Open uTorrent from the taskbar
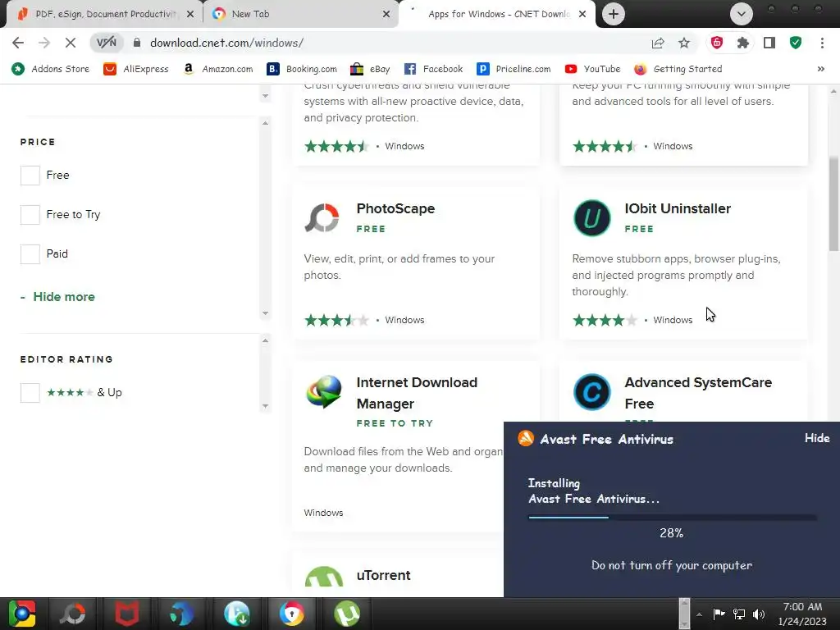The image size is (840, 630). coord(347,614)
